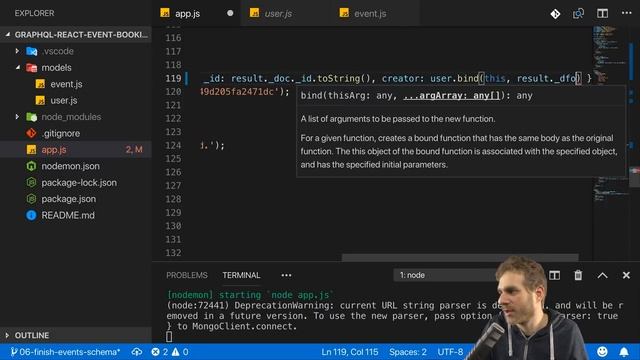Open the source control diff icon
Image resolution: width=640 pixels, height=360 pixels.
555,14
